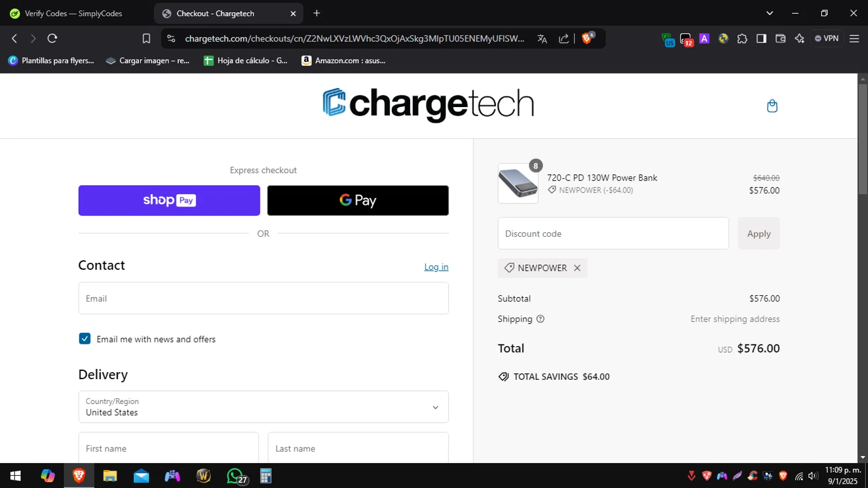
Task: Open Hoja de cálculo bookmark
Action: click(246, 60)
